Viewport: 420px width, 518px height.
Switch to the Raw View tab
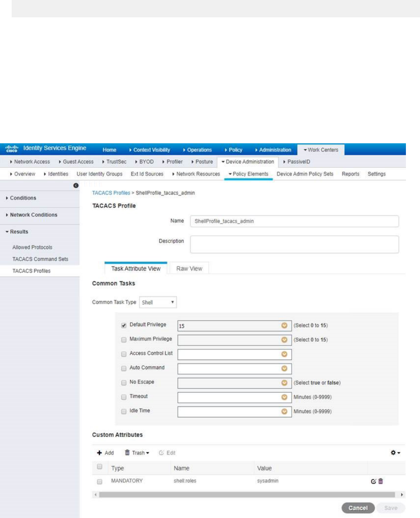(189, 268)
